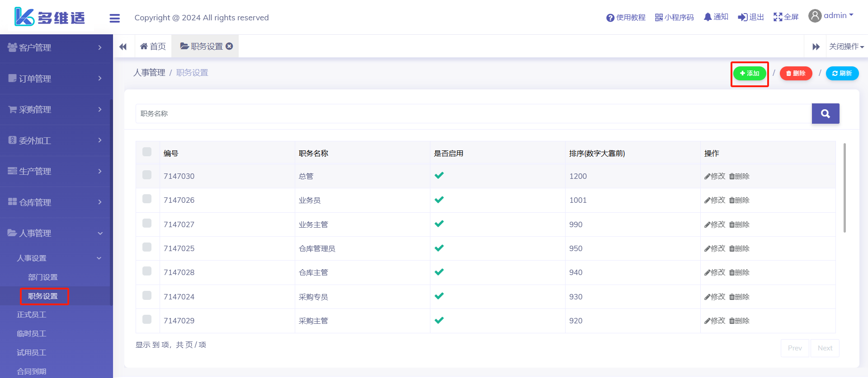
Task: Open 部门设置 in the sidebar
Action: [x=43, y=277]
